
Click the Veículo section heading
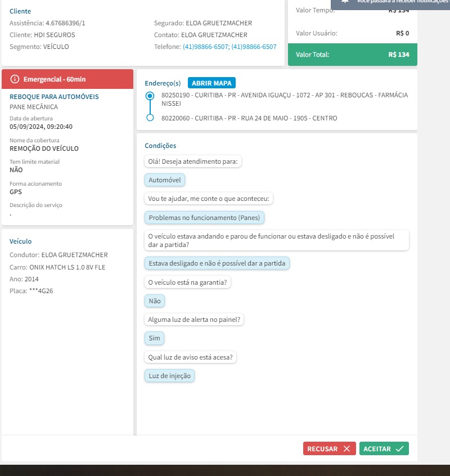(20, 241)
